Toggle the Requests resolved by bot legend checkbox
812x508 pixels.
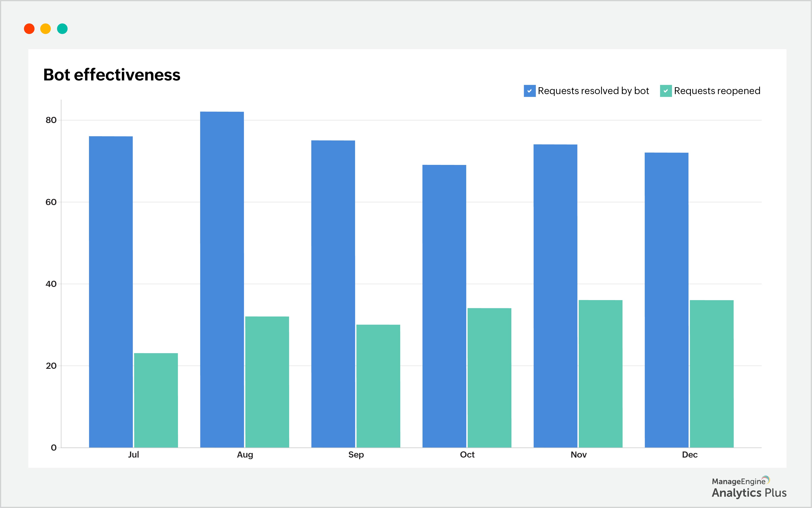[x=530, y=91]
